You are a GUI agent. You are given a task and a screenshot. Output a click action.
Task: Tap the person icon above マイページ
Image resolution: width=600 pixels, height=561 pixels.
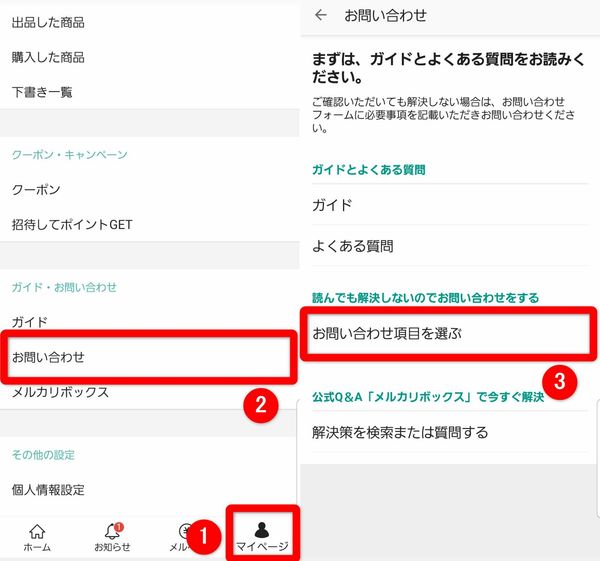tap(262, 530)
